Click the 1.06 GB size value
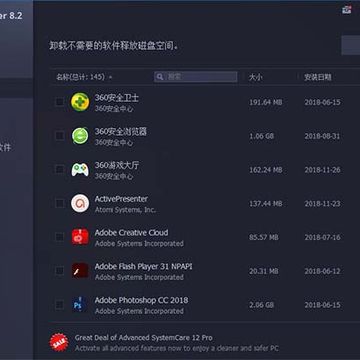Viewport: 360px width, 360px height. tap(262, 136)
